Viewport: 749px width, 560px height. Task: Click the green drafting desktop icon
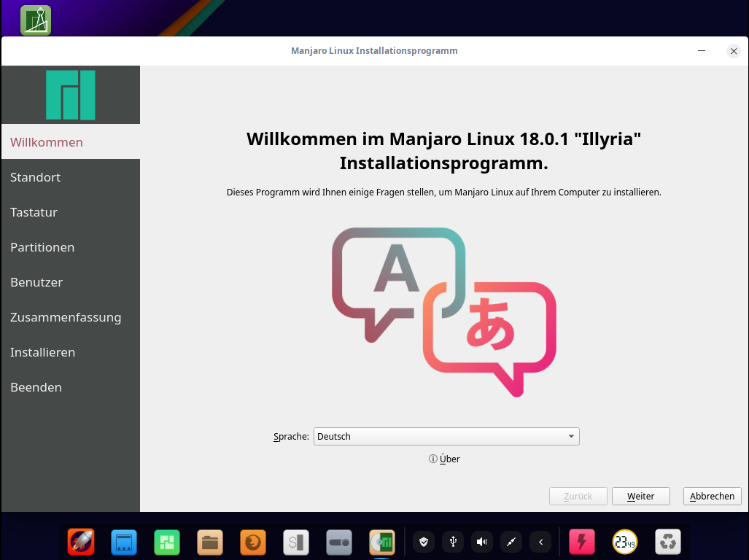tap(36, 20)
